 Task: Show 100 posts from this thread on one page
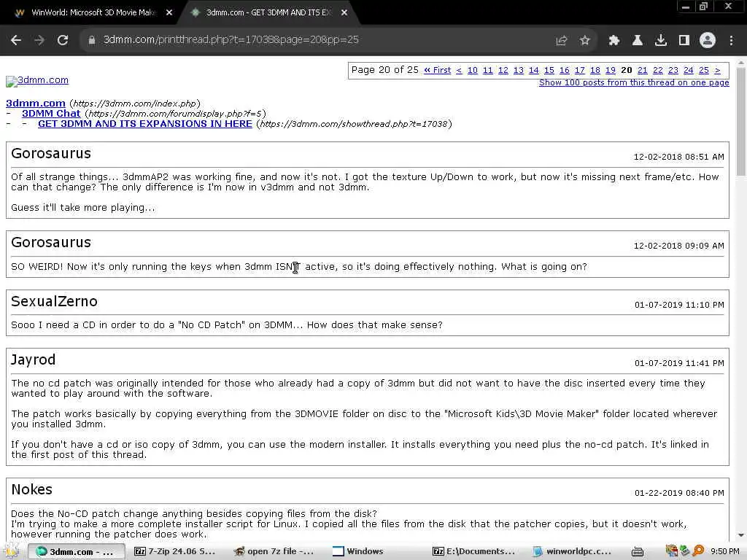pyautogui.click(x=634, y=82)
